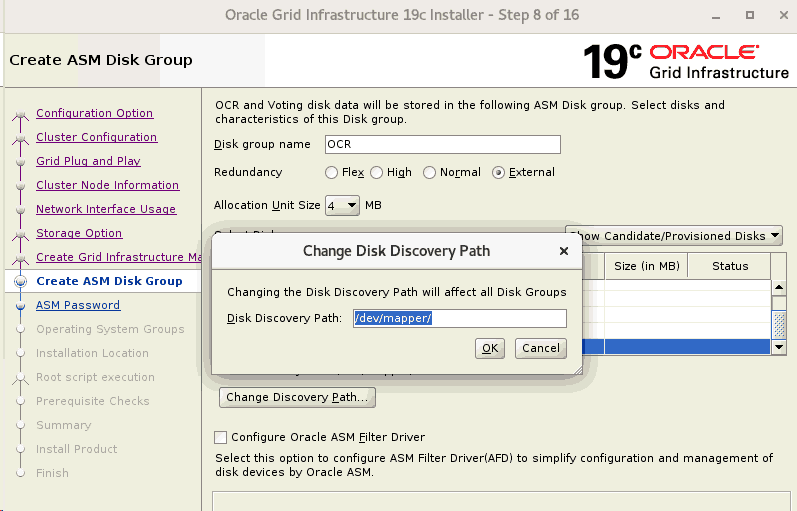Close the Change Disk Discovery Path dialog
This screenshot has width=797, height=511.
[563, 251]
